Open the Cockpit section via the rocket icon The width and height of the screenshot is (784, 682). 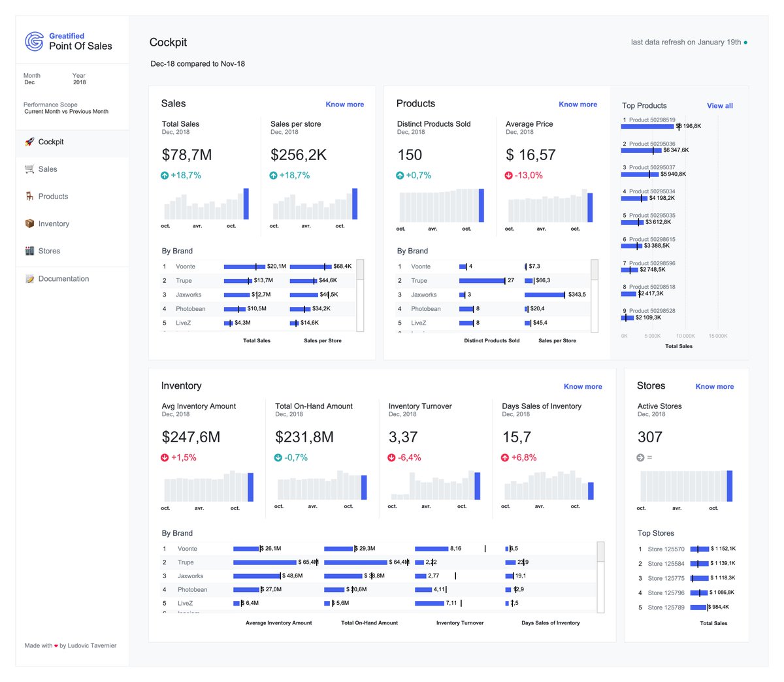point(29,142)
